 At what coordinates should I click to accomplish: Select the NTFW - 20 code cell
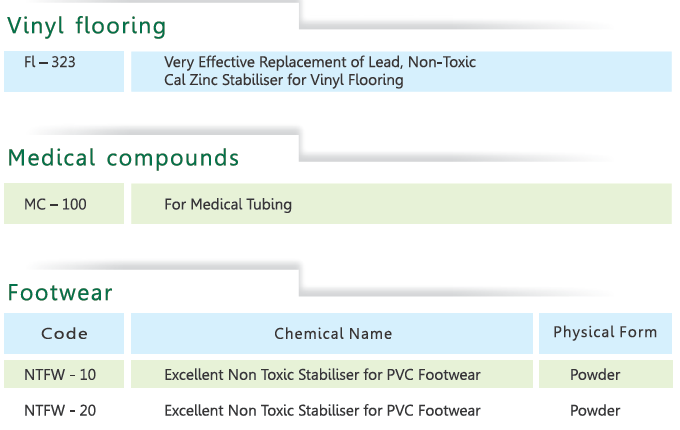pos(60,410)
